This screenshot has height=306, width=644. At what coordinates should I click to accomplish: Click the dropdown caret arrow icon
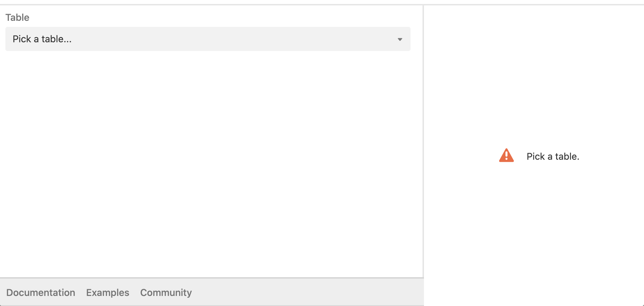(400, 39)
